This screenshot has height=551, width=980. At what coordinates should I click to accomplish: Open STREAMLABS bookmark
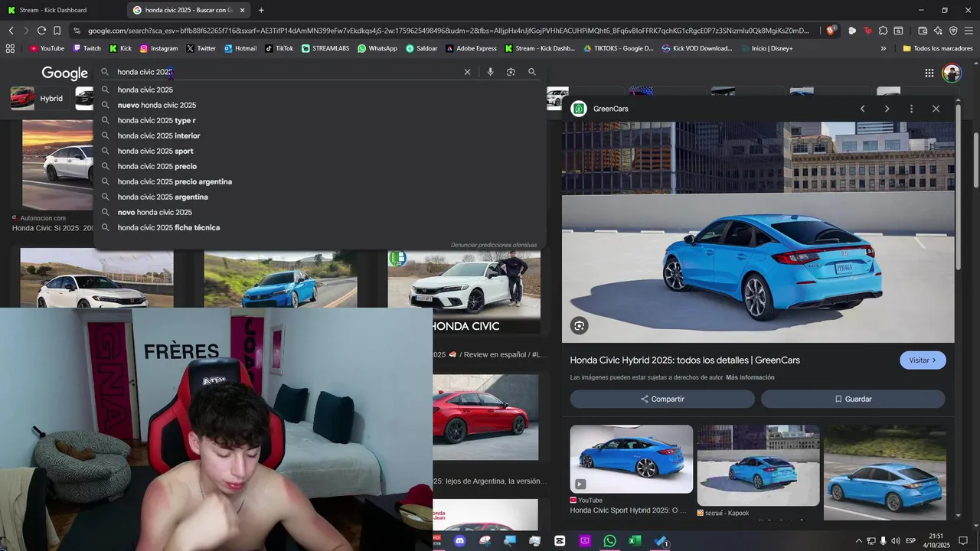[325, 48]
